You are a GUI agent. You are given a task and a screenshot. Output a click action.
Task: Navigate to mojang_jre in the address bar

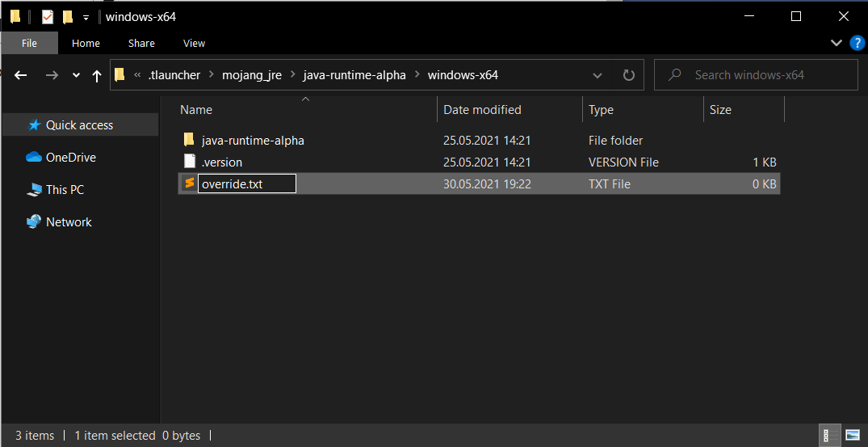click(252, 75)
